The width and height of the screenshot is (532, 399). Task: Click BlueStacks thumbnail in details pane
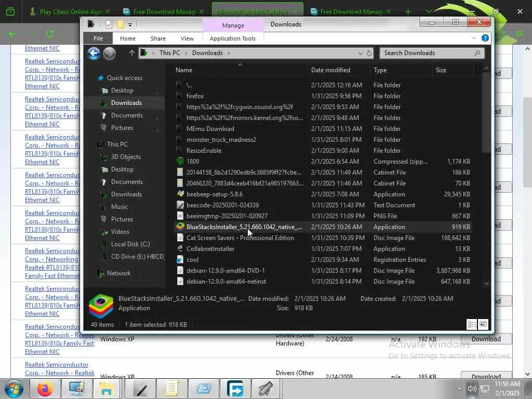pos(101,306)
